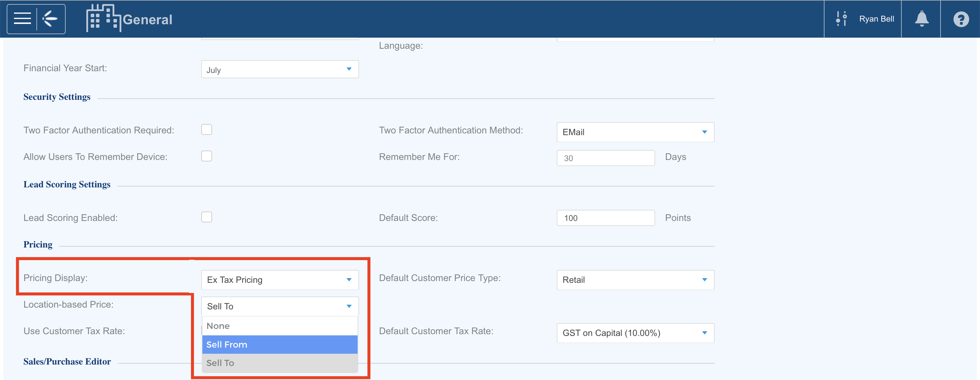Click the General building icon
980x380 pixels.
(x=103, y=18)
